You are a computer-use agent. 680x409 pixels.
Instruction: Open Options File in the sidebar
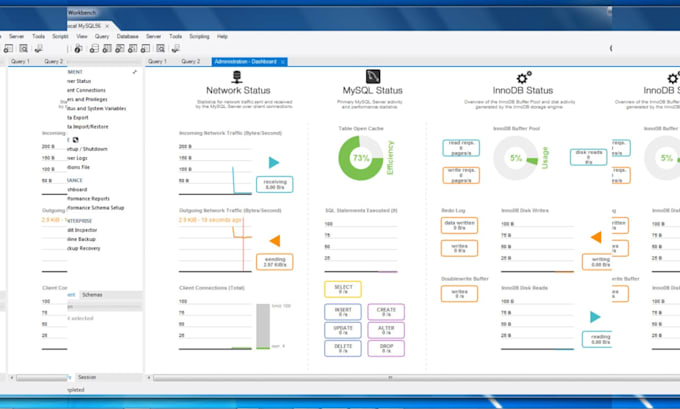coord(78,167)
